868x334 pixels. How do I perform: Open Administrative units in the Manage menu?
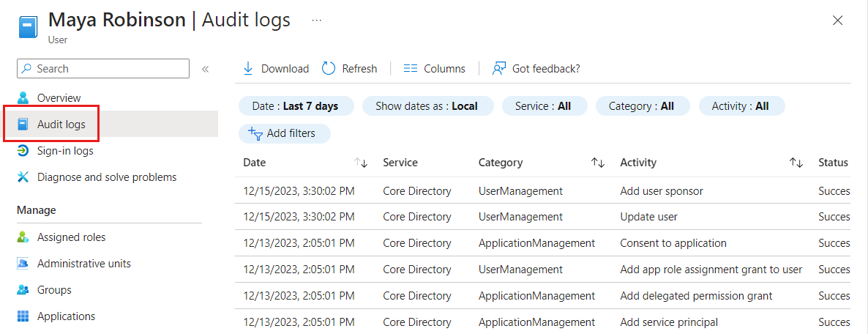pyautogui.click(x=83, y=264)
